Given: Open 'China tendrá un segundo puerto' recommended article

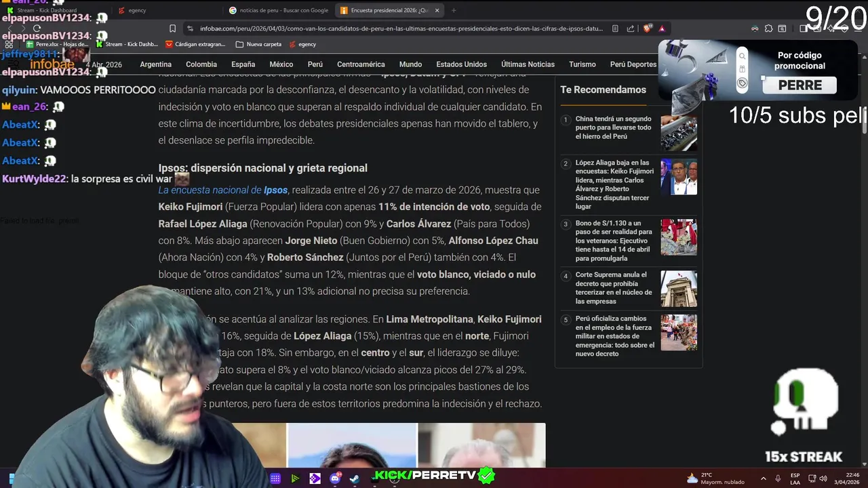Looking at the screenshot, I should 613,127.
